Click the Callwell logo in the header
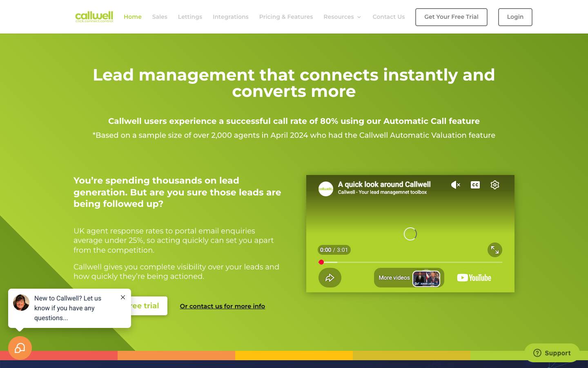Image resolution: width=588 pixels, height=368 pixels. click(94, 17)
